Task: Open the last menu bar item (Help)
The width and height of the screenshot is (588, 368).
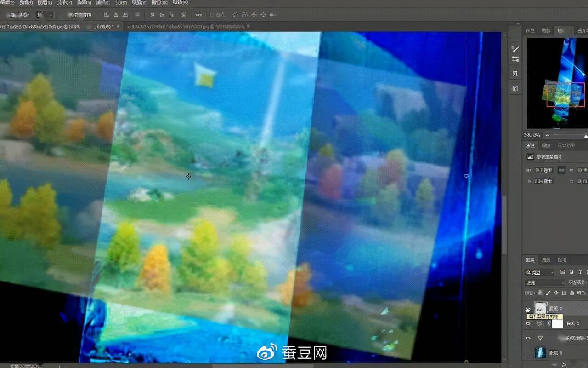Action: coord(181,2)
